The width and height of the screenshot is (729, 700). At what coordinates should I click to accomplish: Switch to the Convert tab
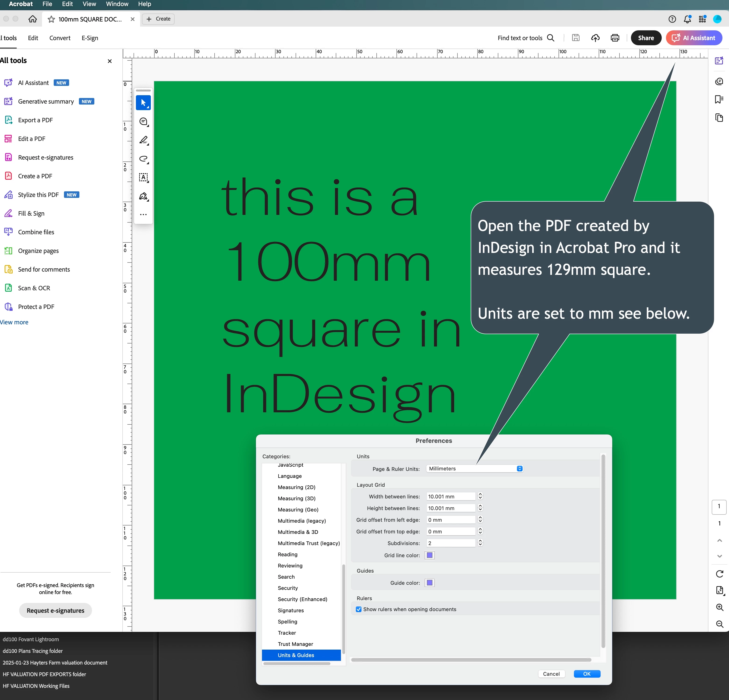(60, 38)
